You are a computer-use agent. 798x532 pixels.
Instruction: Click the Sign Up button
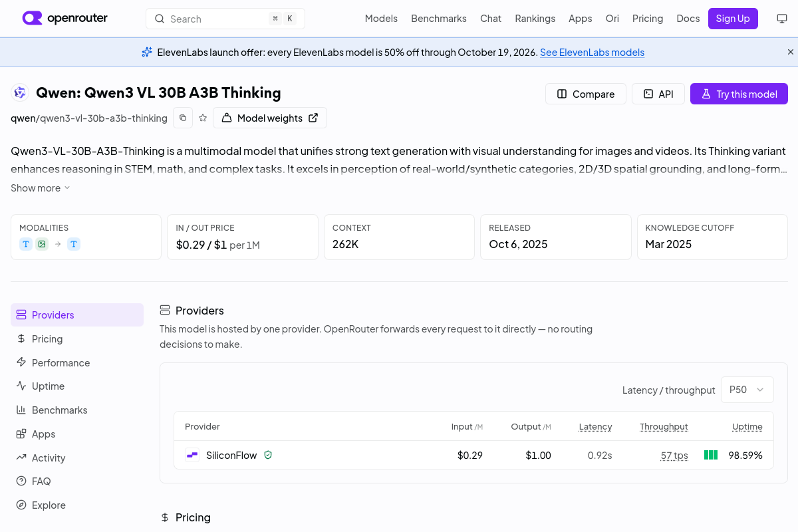[x=733, y=19]
